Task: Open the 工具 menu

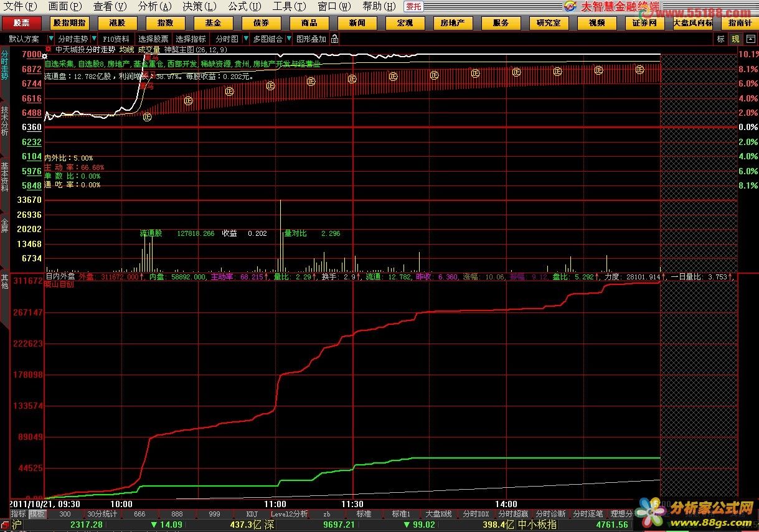Action: tap(290, 6)
